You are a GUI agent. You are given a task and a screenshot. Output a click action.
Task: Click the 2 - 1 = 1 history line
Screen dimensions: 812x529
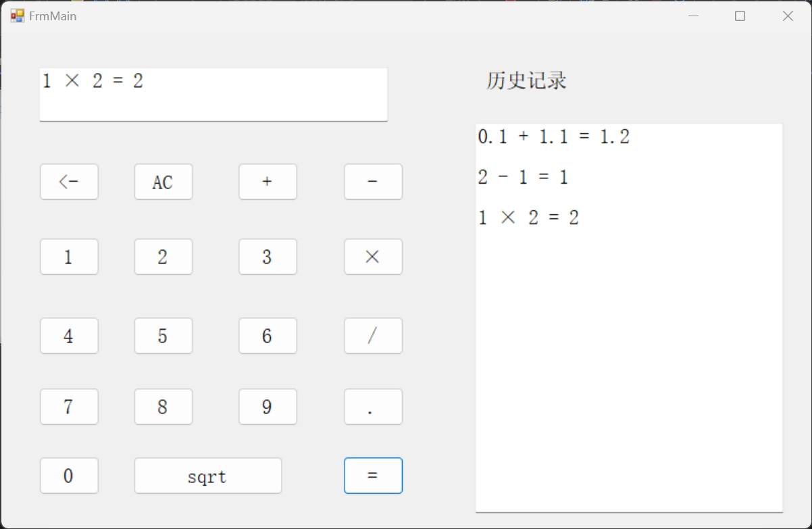pos(523,178)
